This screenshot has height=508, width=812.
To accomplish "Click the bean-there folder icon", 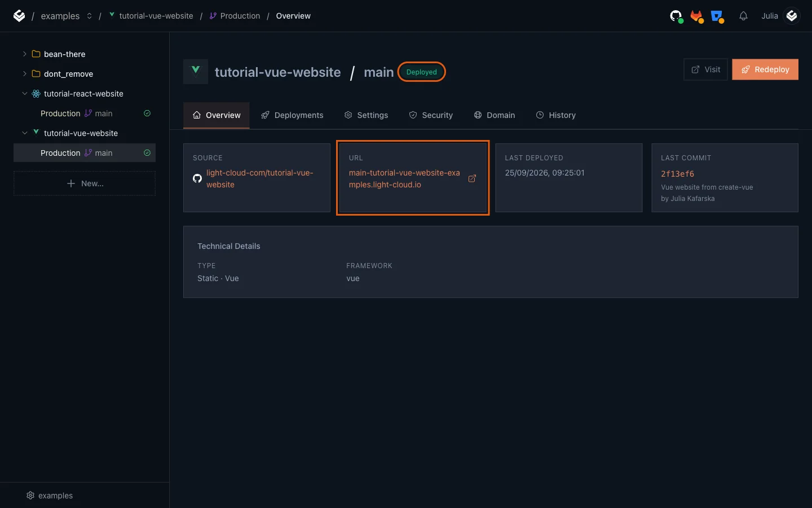I will click(36, 54).
